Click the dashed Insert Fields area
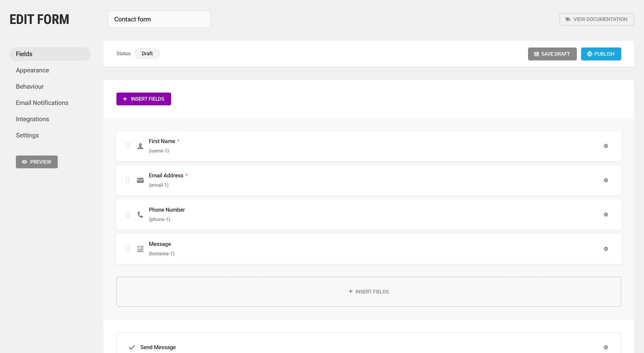Viewport: 644px width, 353px height. pos(369,292)
